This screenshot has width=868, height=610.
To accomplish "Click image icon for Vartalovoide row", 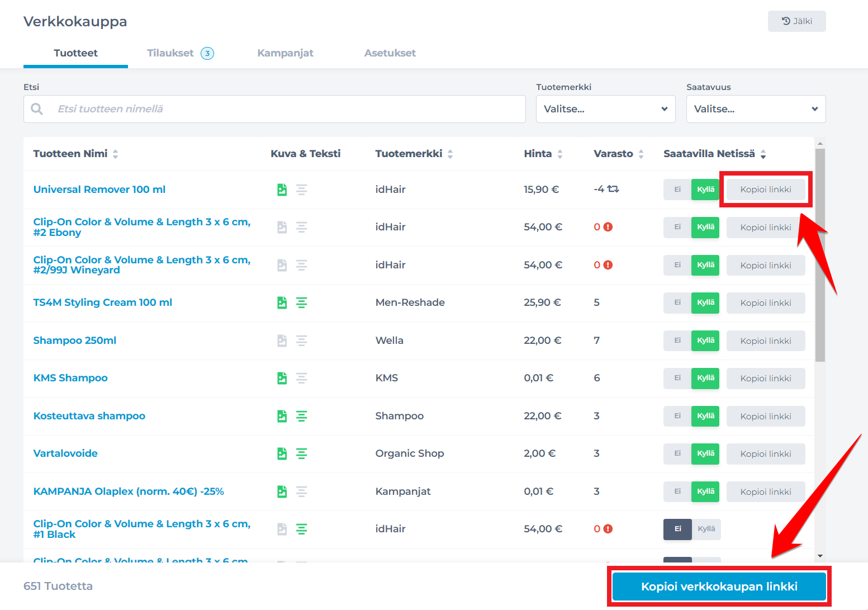I will tap(282, 453).
